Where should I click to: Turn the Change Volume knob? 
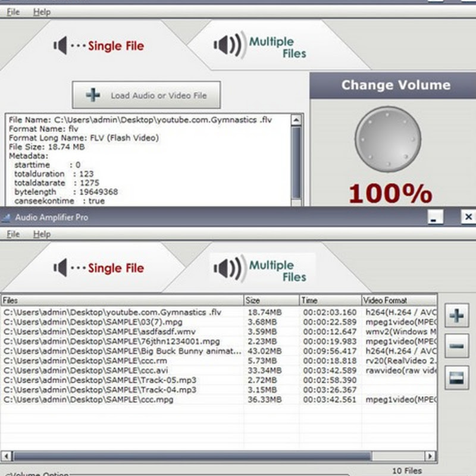click(x=387, y=140)
